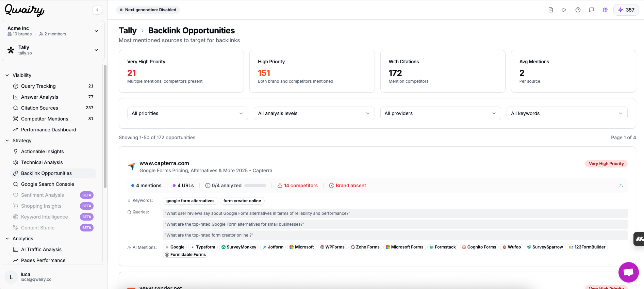
Task: Click the play icon in top bar
Action: coord(564,10)
